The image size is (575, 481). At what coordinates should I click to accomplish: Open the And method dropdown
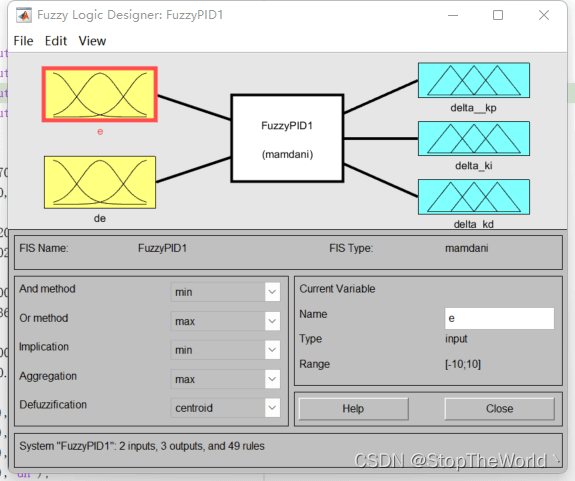tap(226, 292)
